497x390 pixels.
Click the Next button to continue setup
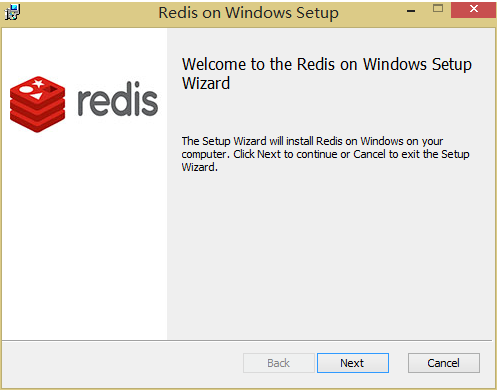(353, 363)
